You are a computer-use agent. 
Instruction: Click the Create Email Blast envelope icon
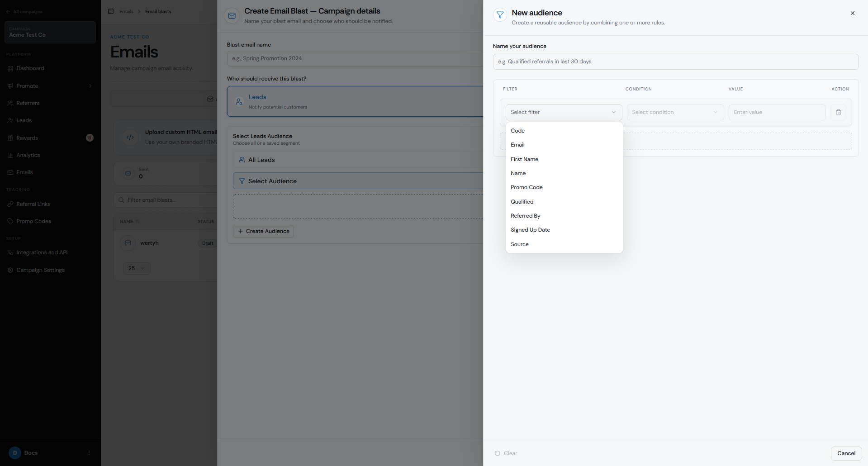[232, 15]
